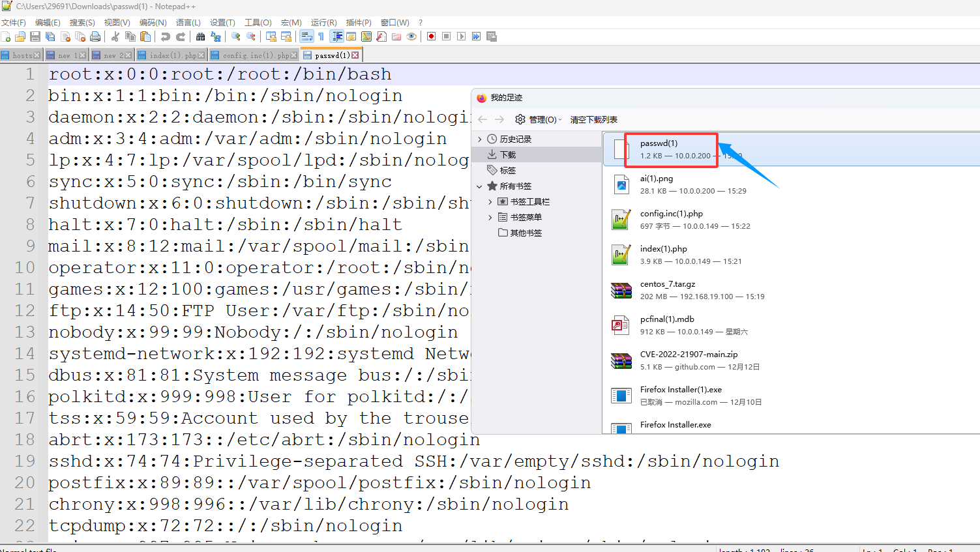Image resolution: width=980 pixels, height=552 pixels.
Task: Start macro recording with red dot
Action: (x=432, y=36)
